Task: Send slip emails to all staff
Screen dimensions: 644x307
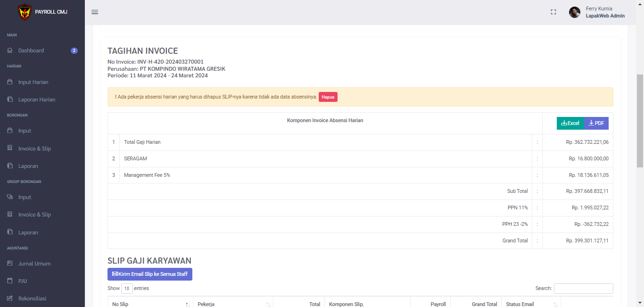Action: (149, 274)
